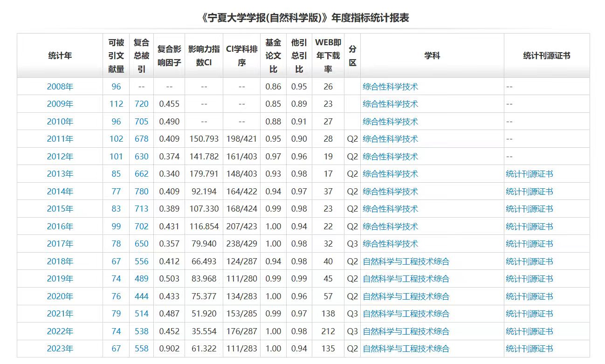
Task: Click the 复合影响因子 column header
Action: pyautogui.click(x=169, y=55)
